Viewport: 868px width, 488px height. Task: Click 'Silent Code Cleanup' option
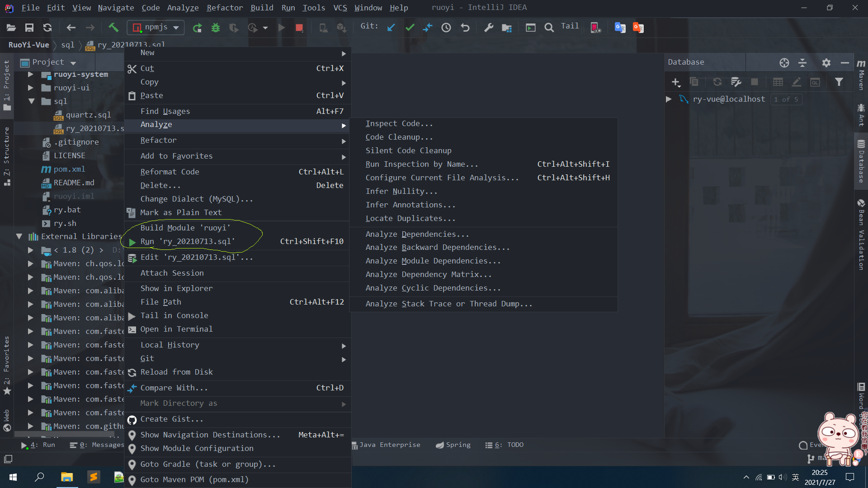pos(409,150)
